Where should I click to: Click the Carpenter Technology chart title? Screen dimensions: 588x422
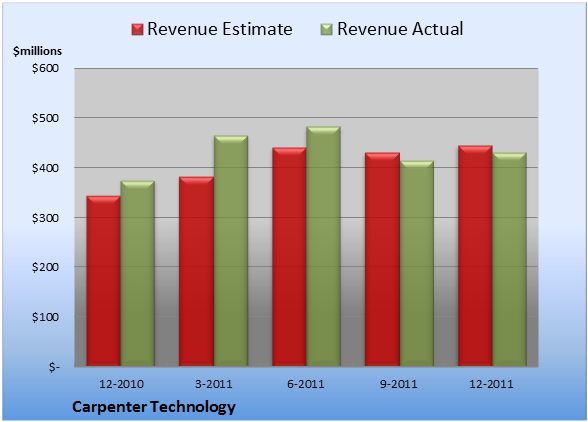(154, 407)
